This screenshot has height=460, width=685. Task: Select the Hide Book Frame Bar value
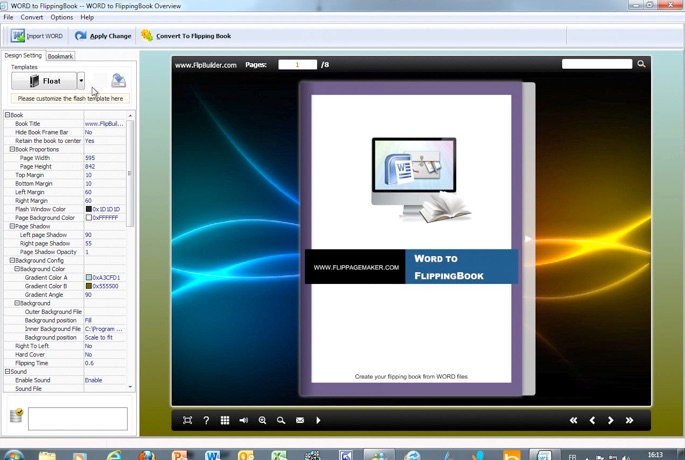click(105, 132)
